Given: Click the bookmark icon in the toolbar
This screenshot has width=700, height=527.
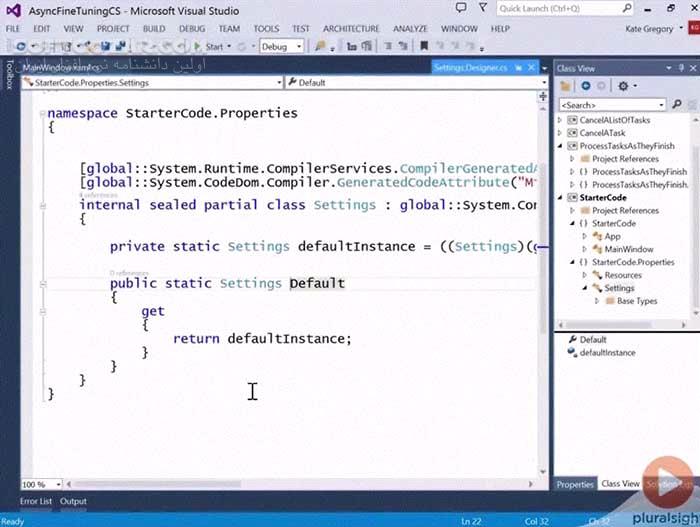Looking at the screenshot, I should pyautogui.click(x=424, y=46).
